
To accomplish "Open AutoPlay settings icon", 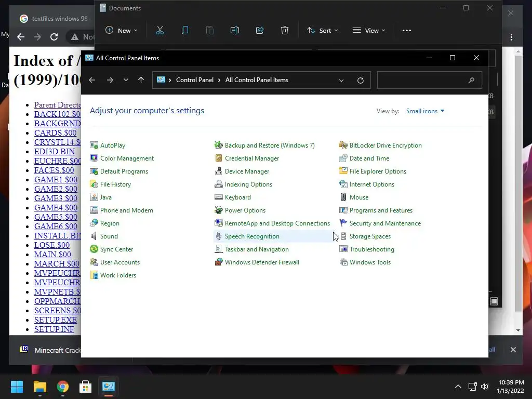I will pyautogui.click(x=94, y=145).
